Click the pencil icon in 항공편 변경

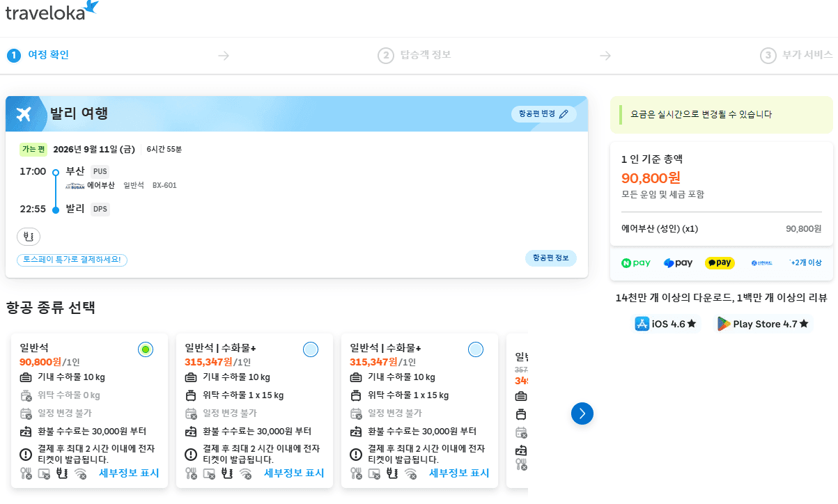pyautogui.click(x=564, y=114)
